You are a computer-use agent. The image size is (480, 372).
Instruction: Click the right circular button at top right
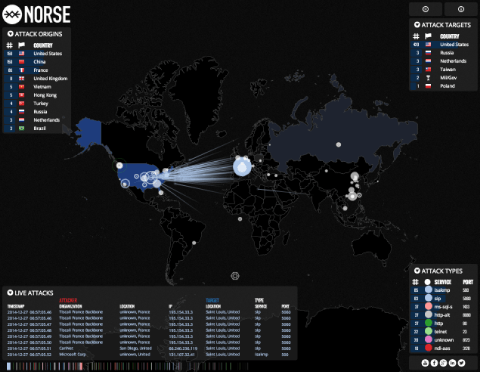pos(461,9)
